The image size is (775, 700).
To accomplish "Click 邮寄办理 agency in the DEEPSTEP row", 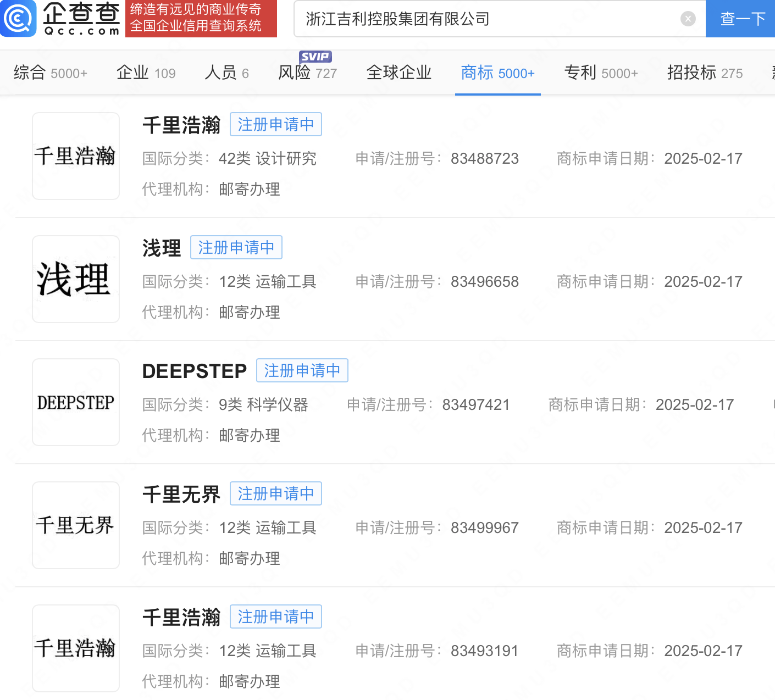I will (x=250, y=435).
